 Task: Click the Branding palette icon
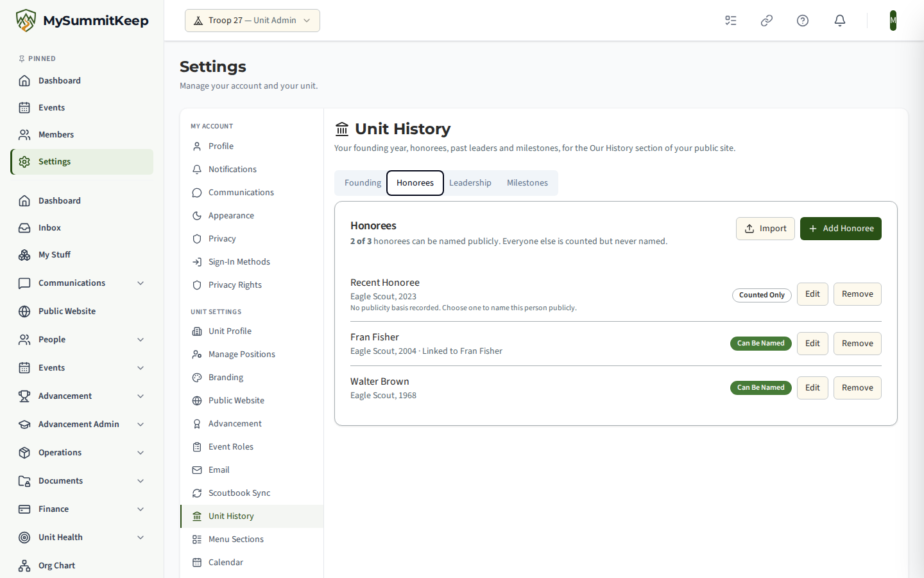tap(197, 378)
